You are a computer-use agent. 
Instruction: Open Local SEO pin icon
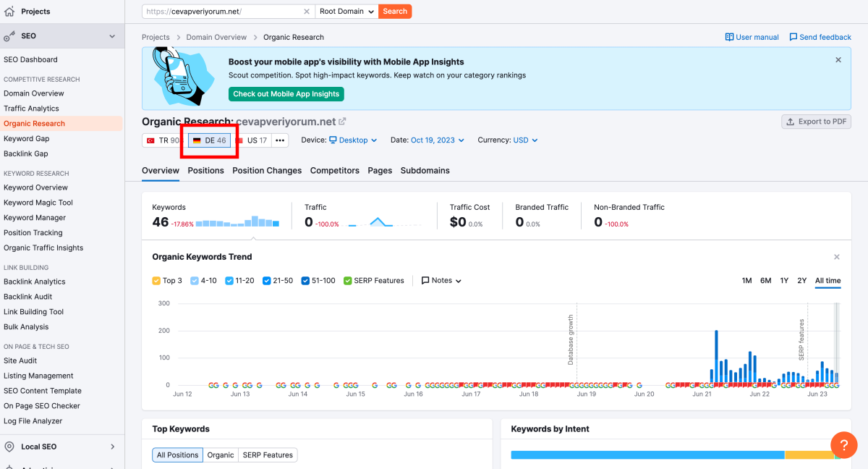coord(9,447)
